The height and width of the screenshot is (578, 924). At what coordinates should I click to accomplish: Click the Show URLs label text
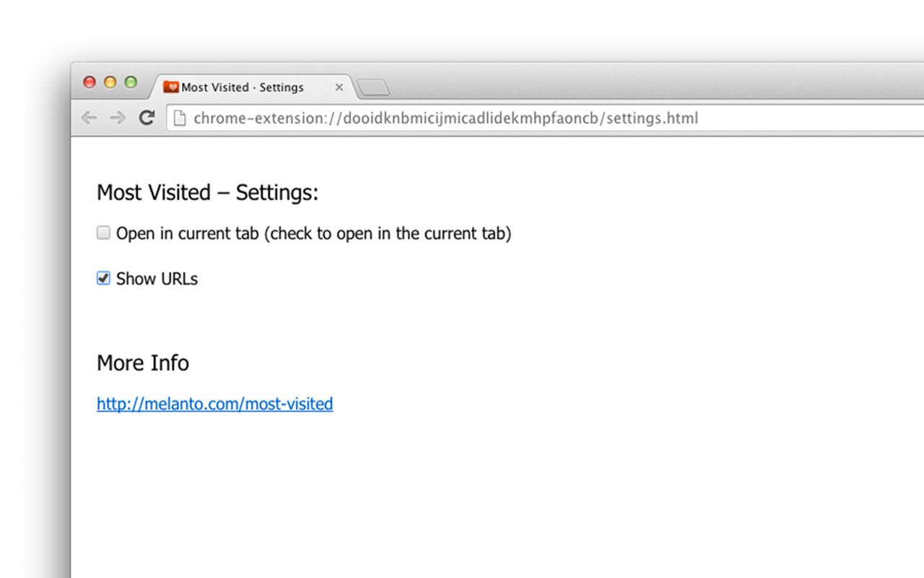[157, 279]
